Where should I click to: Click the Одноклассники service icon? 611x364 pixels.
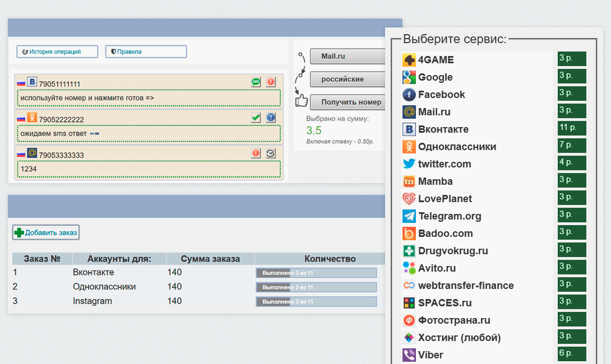(409, 147)
